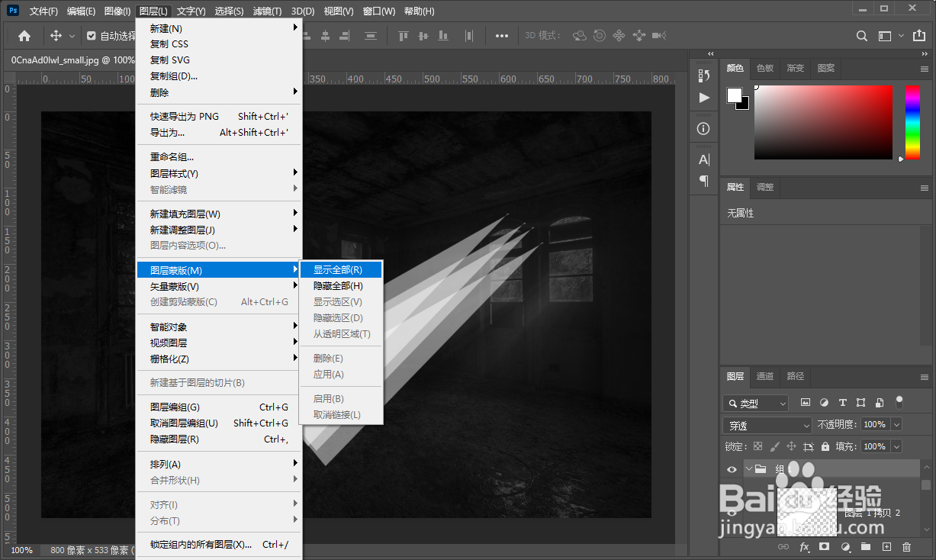Create a new group folder icon

click(x=866, y=547)
